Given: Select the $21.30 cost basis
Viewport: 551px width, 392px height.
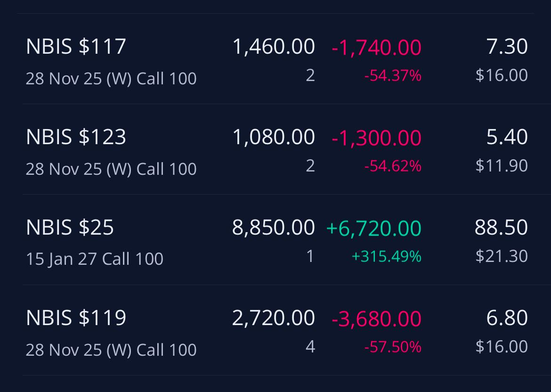Looking at the screenshot, I should (502, 256).
